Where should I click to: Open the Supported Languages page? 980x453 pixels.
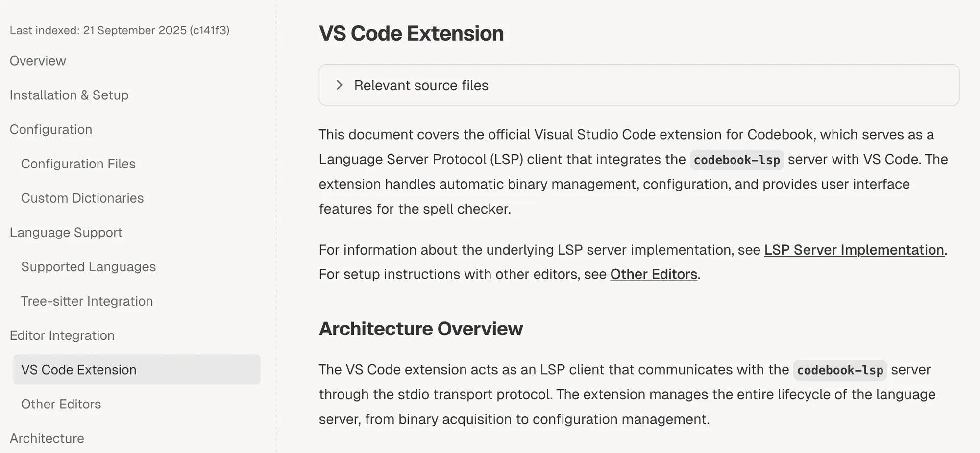click(x=88, y=266)
